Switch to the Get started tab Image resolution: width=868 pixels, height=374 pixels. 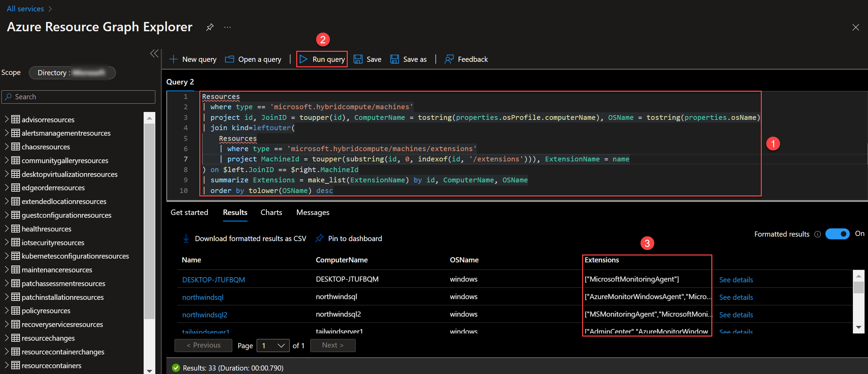click(x=189, y=213)
